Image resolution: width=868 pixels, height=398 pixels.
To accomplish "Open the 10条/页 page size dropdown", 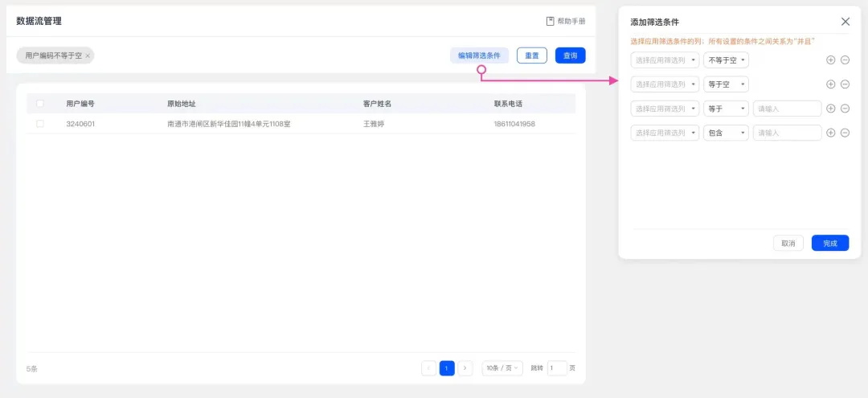I will (x=502, y=368).
